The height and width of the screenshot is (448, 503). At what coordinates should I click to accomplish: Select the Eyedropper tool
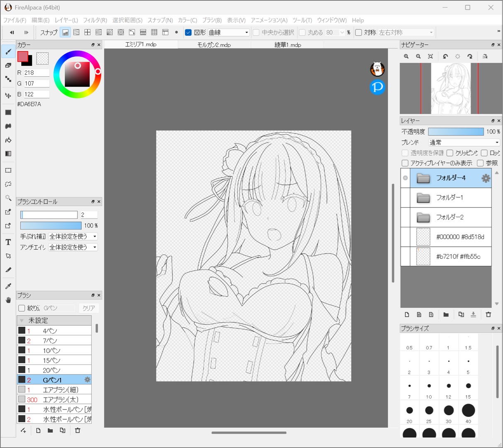click(8, 286)
